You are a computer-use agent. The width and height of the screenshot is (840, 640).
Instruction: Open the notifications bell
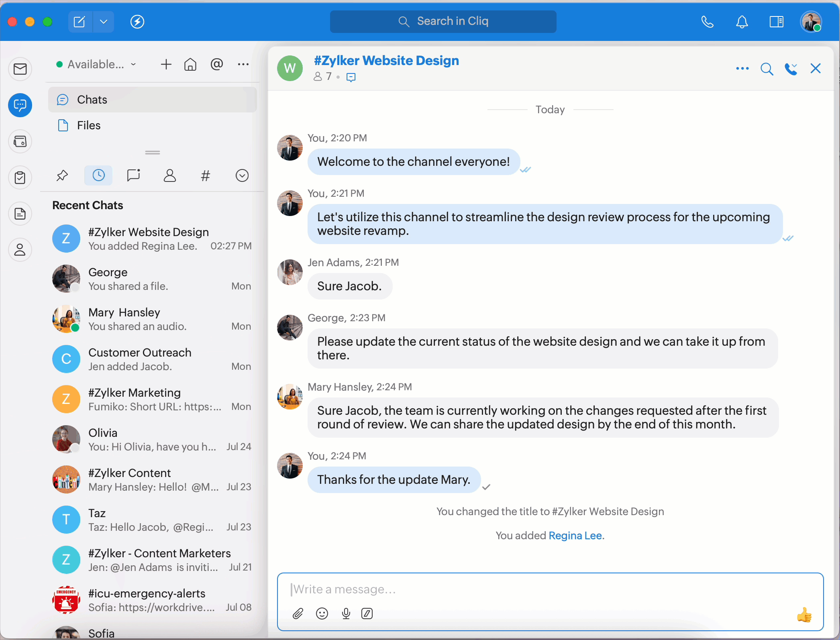tap(742, 22)
